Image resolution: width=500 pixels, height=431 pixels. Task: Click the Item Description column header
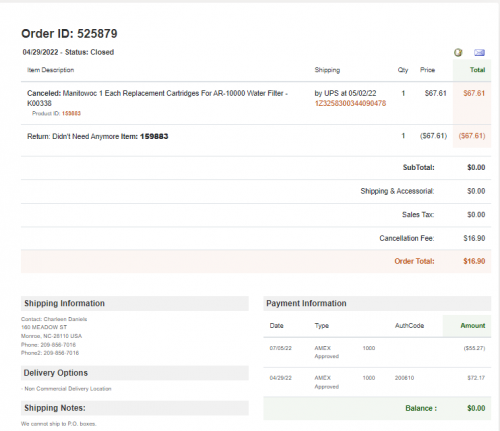click(51, 70)
